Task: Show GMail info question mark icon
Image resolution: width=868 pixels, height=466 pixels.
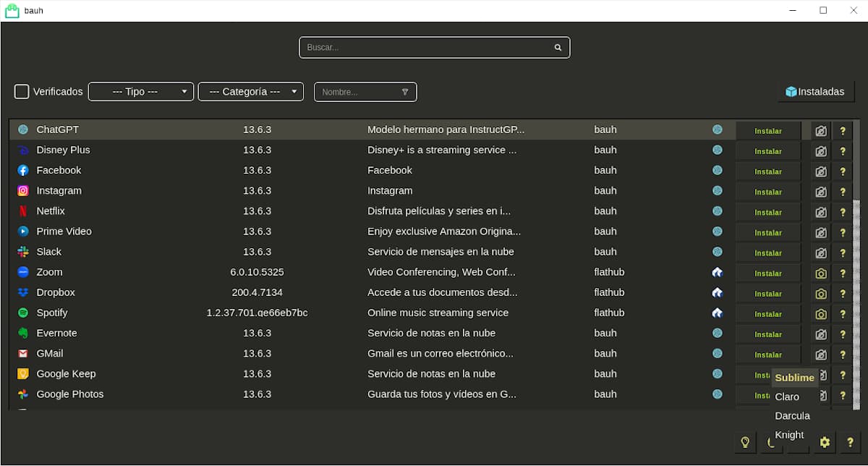Action: [843, 355]
